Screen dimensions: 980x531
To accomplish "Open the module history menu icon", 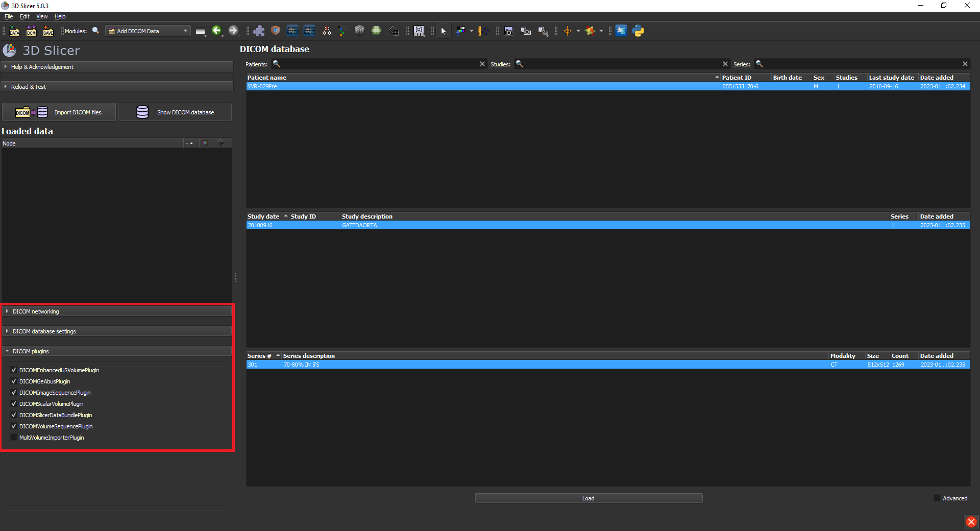I will [x=201, y=31].
